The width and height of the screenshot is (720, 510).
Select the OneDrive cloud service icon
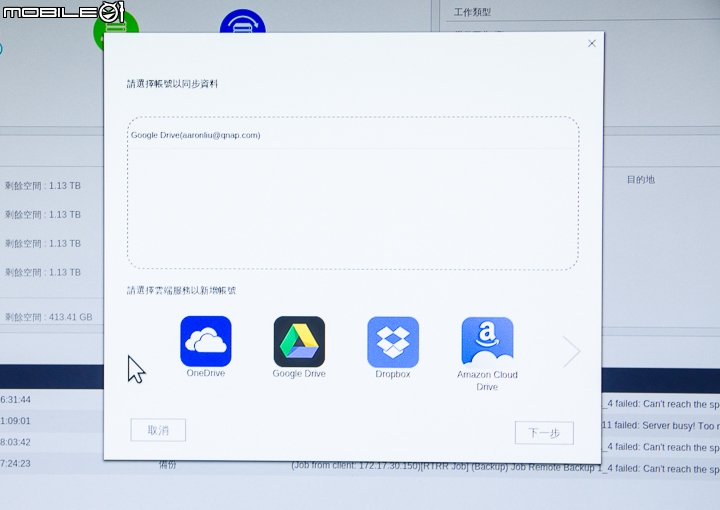[206, 341]
